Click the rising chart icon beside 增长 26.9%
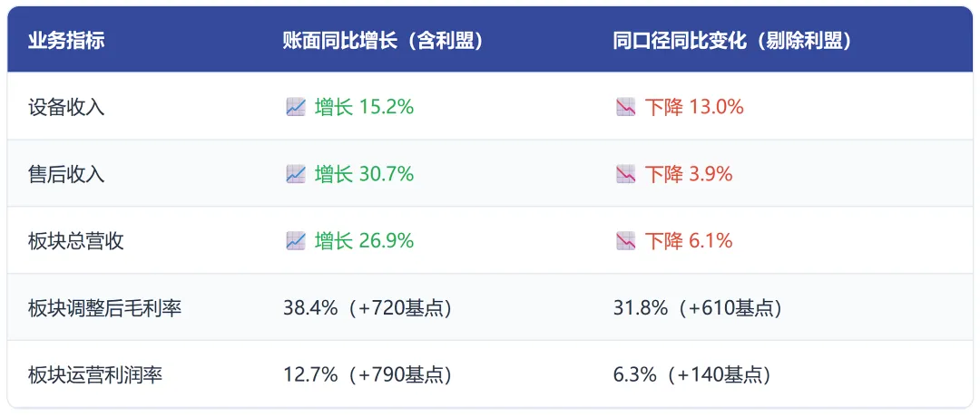The width and height of the screenshot is (980, 417). tap(296, 240)
